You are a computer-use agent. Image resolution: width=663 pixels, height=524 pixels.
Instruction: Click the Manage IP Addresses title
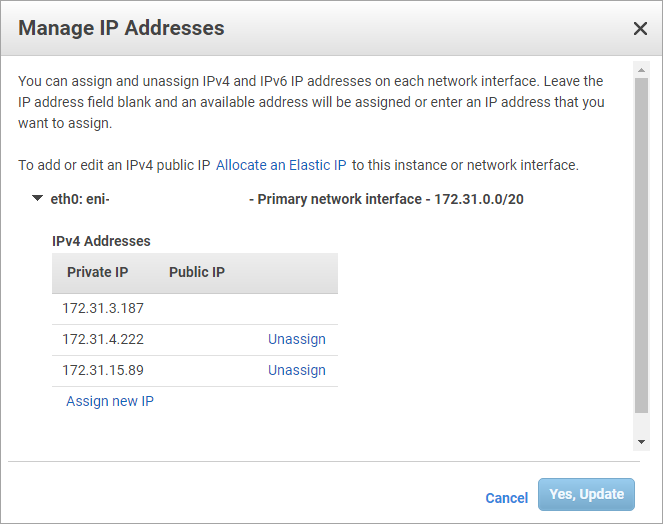121,28
